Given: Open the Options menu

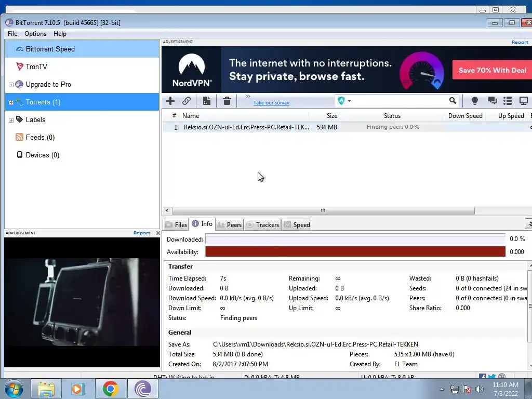Looking at the screenshot, I should point(35,34).
